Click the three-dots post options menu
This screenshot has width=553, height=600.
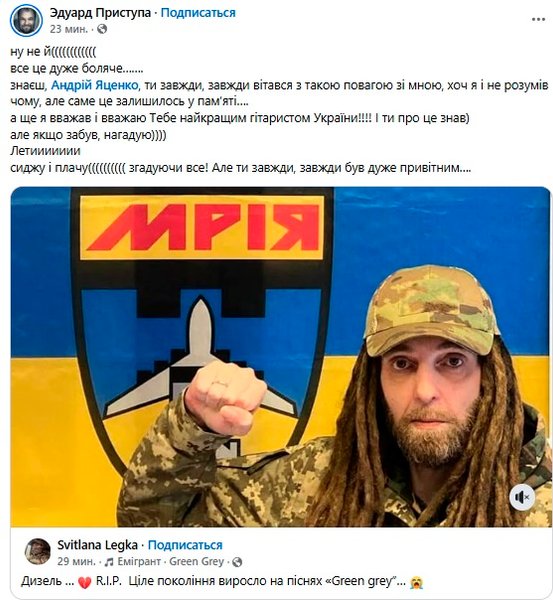coord(538,19)
